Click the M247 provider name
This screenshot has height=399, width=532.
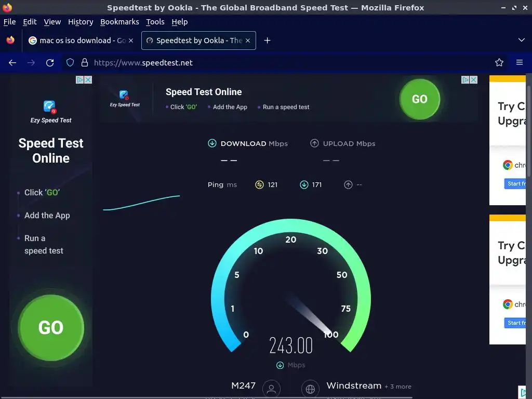click(x=243, y=386)
